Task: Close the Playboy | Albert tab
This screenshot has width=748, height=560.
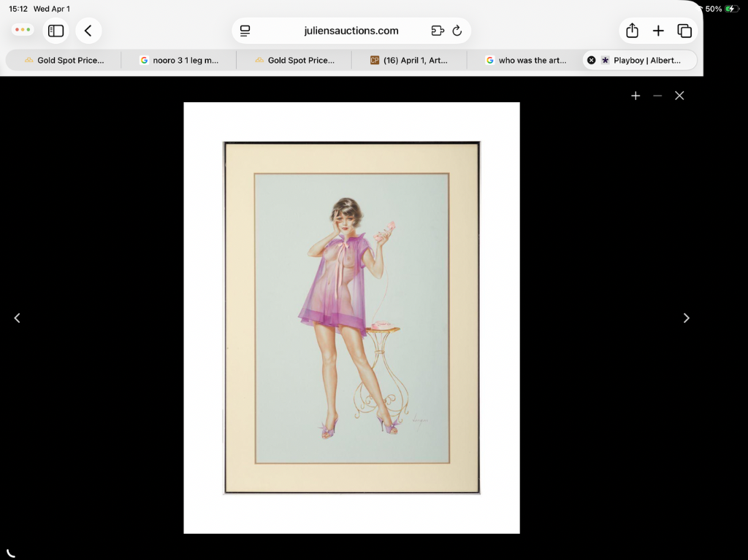Action: coord(592,61)
